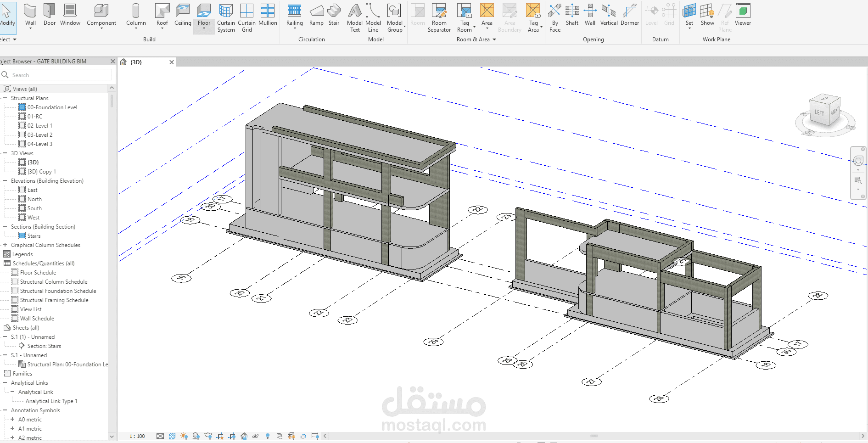Toggle Crop View in view control bar
The height and width of the screenshot is (443, 868).
tap(220, 436)
